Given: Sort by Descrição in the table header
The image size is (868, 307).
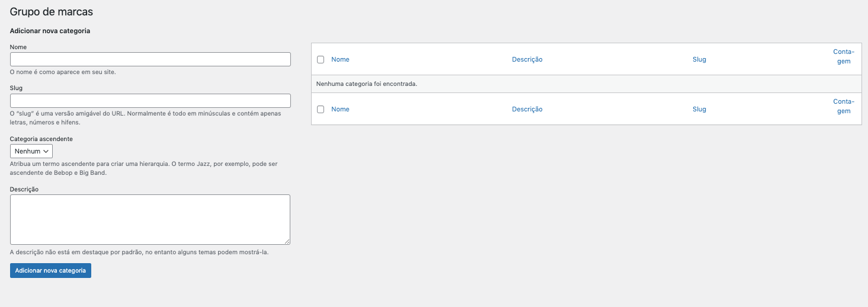Looking at the screenshot, I should [x=527, y=59].
